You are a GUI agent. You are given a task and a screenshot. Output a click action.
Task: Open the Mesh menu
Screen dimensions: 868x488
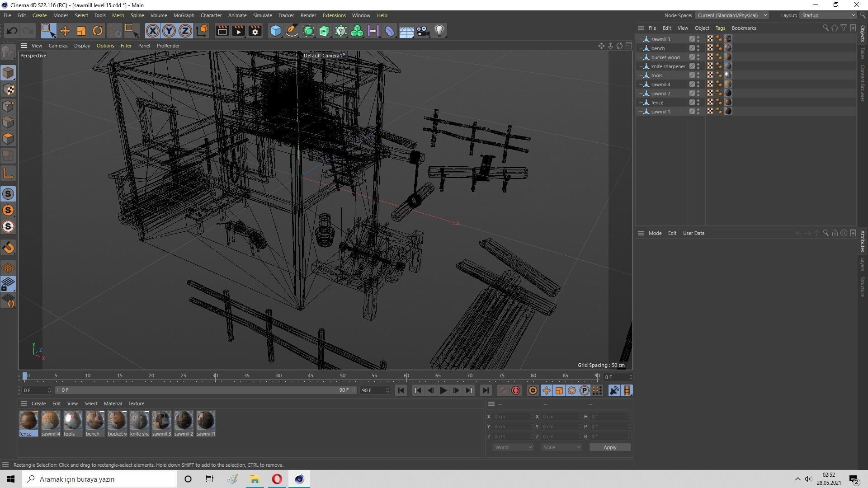(x=118, y=15)
